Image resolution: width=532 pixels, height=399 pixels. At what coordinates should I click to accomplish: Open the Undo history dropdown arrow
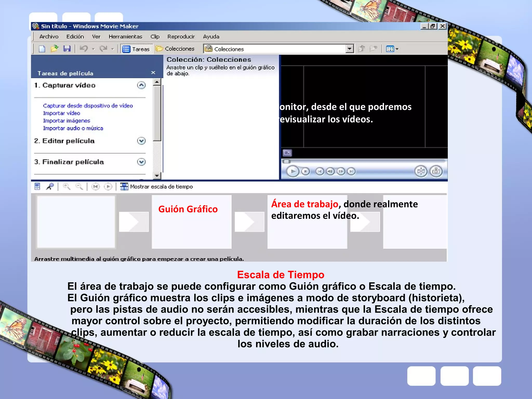pyautogui.click(x=93, y=49)
